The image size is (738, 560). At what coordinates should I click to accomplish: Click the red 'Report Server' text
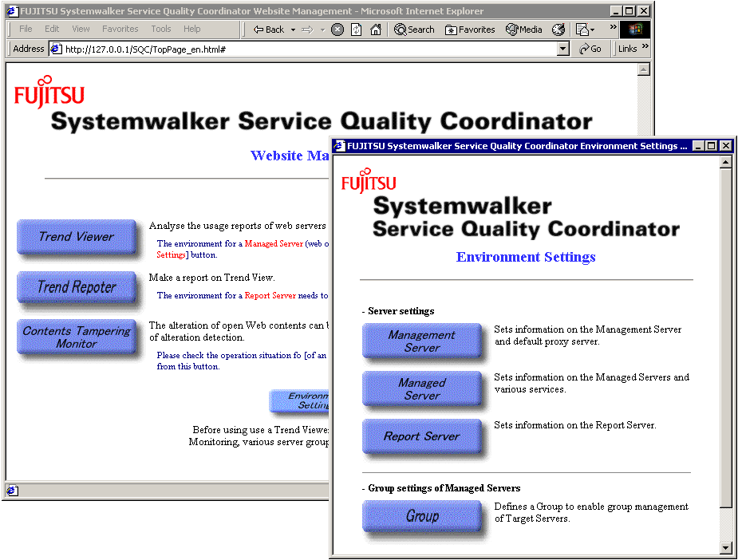(270, 295)
